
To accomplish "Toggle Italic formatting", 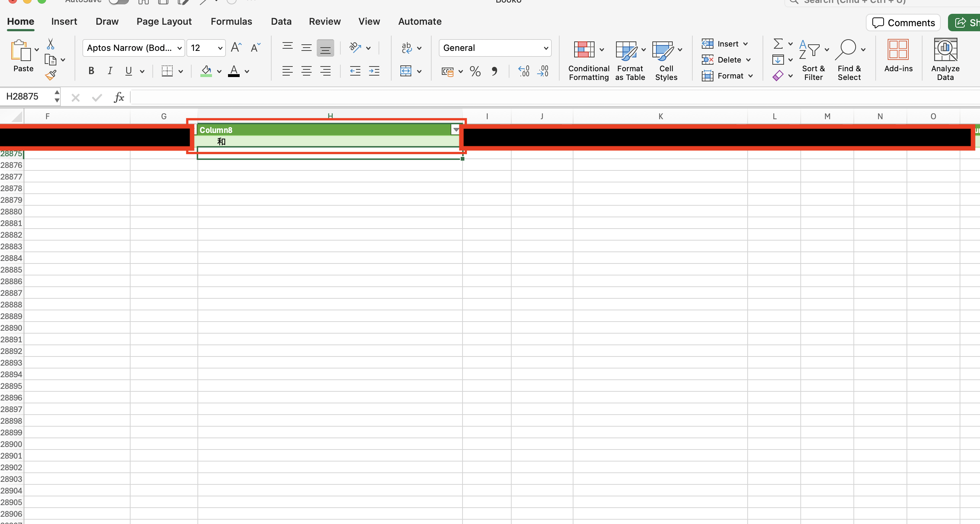I will pos(110,71).
